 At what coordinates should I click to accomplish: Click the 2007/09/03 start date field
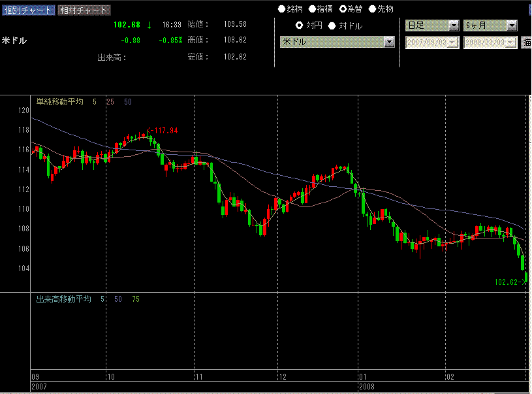pos(431,42)
